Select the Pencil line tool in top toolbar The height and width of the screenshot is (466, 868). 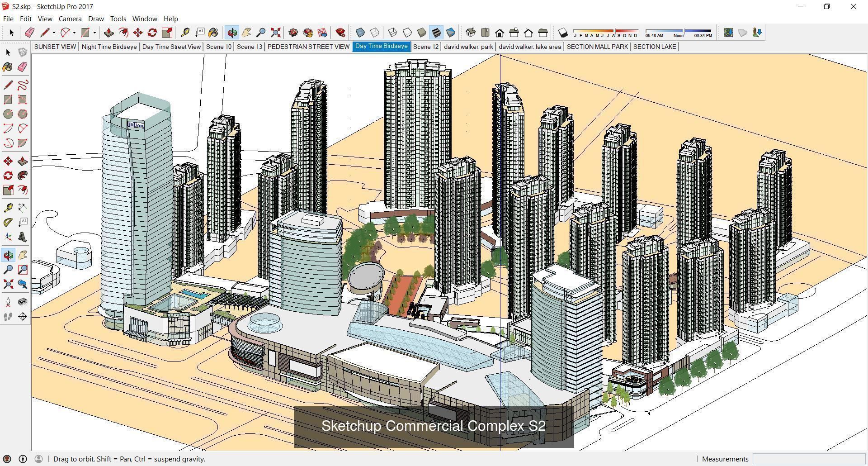pos(45,33)
